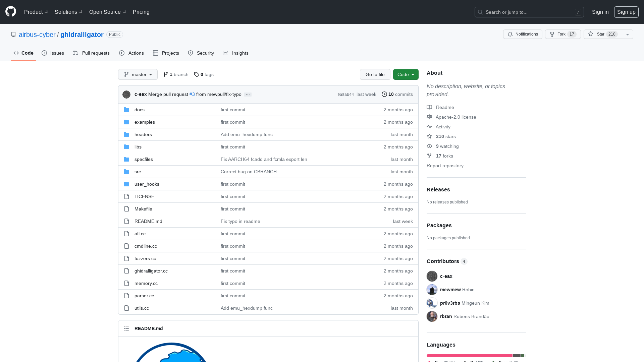This screenshot has width=644, height=362.
Task: Click mewmew contributor avatar
Action: 432,290
